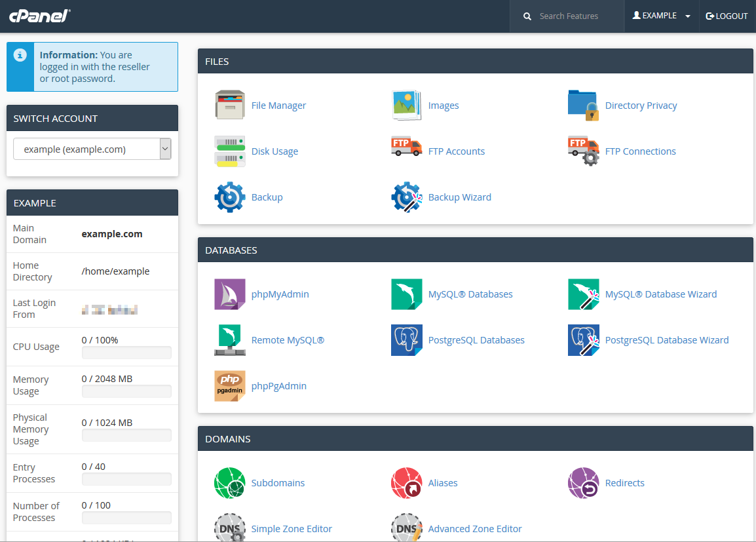This screenshot has height=542, width=756.
Task: Collapse the Databases section header
Action: click(x=475, y=250)
